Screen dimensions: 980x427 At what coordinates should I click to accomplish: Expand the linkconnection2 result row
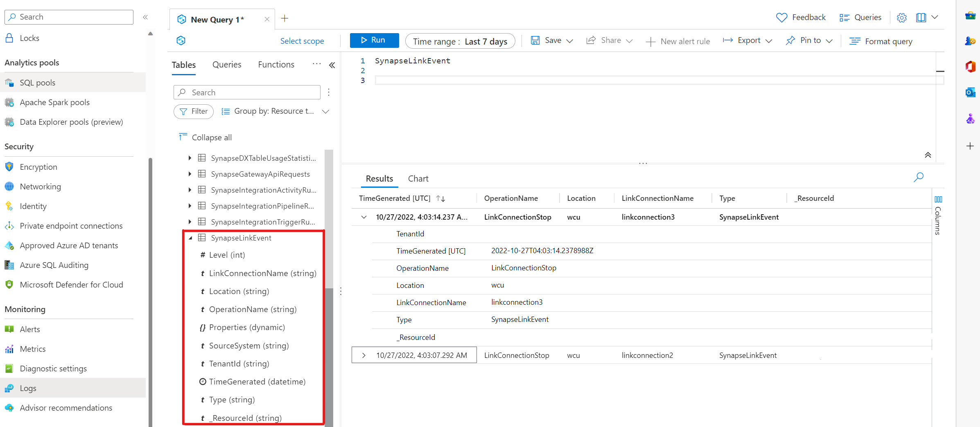pyautogui.click(x=364, y=355)
